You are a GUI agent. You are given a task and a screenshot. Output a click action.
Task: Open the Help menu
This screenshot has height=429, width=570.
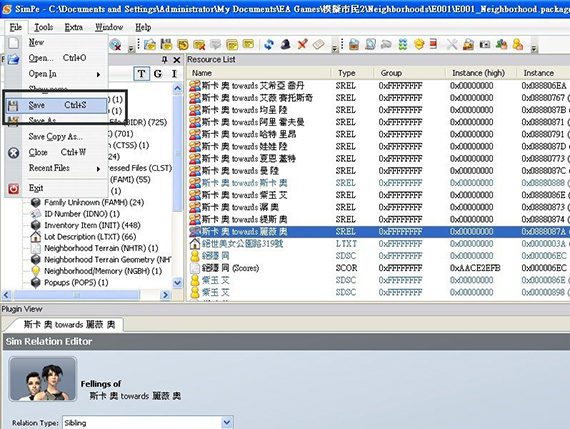point(143,27)
